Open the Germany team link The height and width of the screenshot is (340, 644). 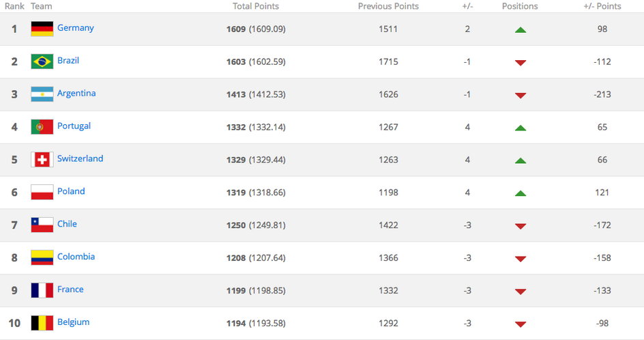pos(75,28)
